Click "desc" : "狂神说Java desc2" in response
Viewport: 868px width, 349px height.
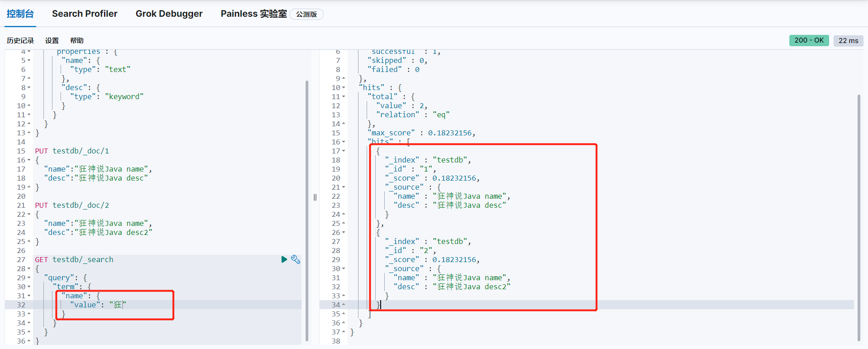coord(452,287)
